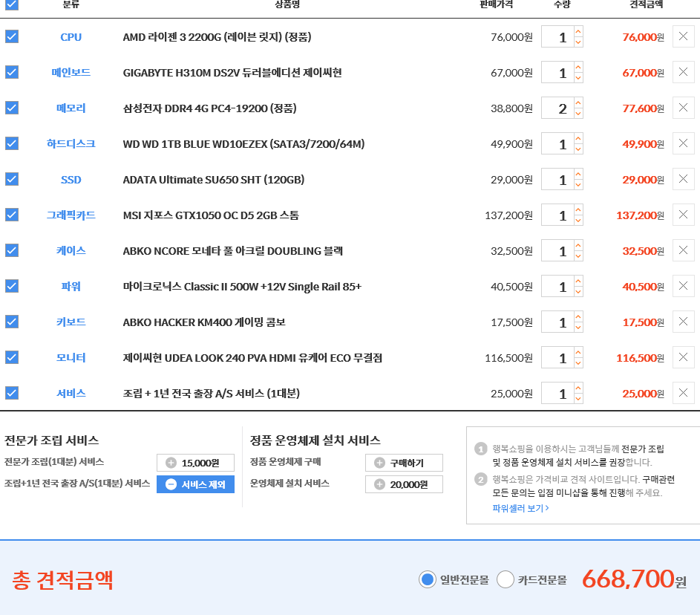Click the 메인보드 quantity input field

557,72
